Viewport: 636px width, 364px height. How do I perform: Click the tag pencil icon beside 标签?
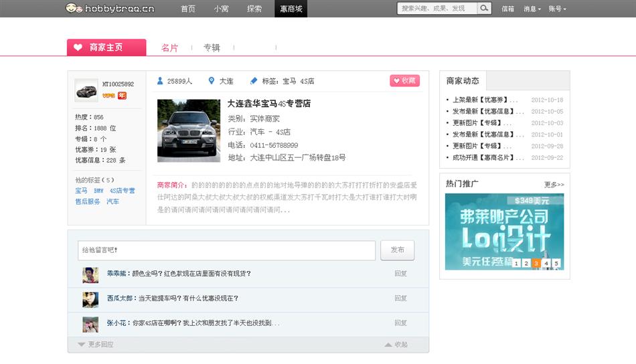point(254,81)
